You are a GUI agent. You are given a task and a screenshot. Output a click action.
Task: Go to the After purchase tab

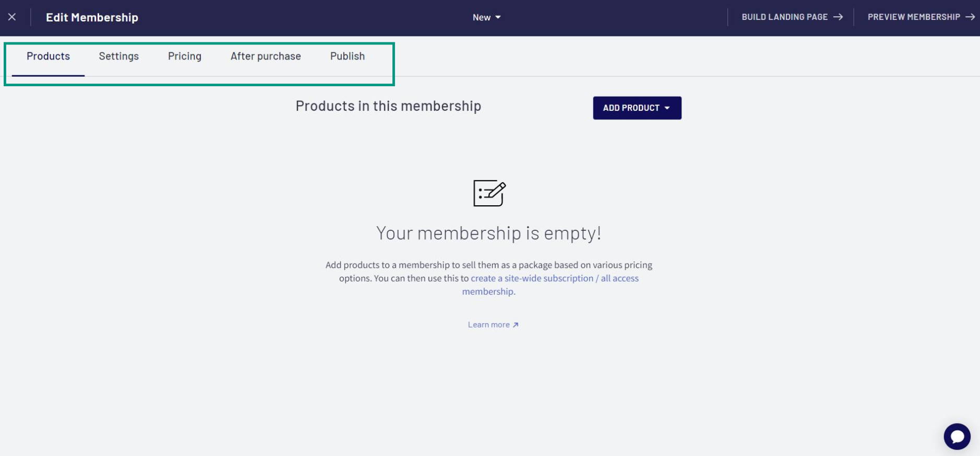click(266, 56)
